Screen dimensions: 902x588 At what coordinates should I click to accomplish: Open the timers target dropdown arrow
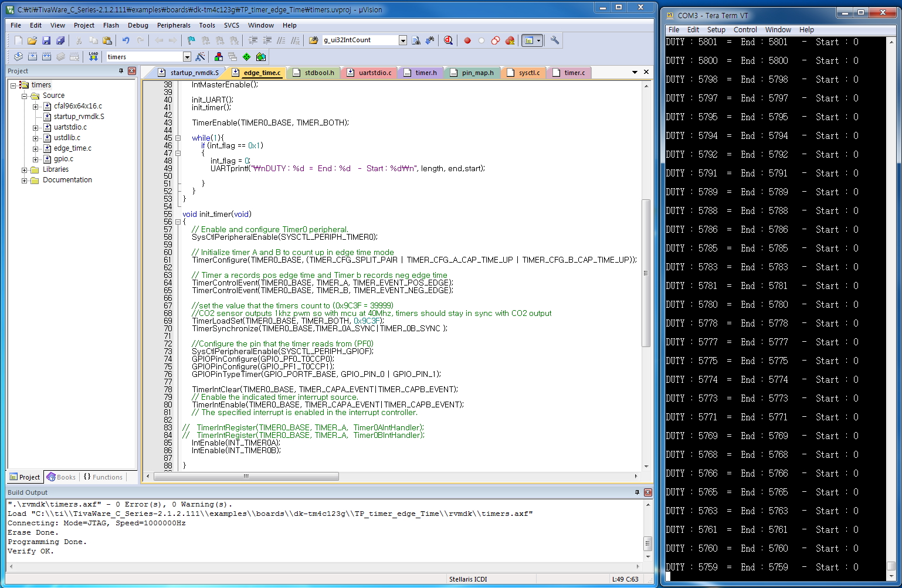point(187,57)
